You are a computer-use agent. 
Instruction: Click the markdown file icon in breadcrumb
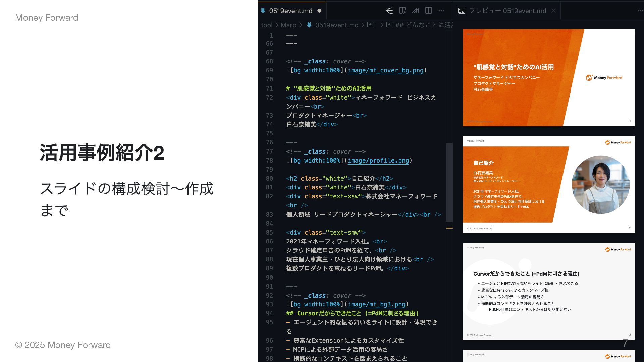(309, 25)
